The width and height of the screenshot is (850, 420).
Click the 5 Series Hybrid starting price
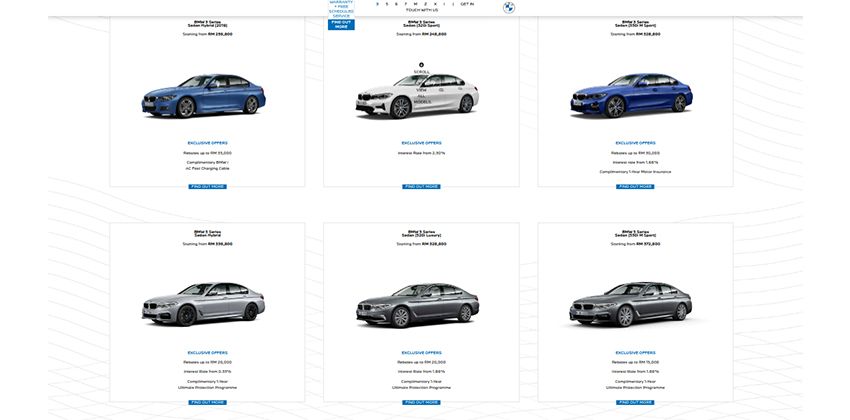(208, 244)
